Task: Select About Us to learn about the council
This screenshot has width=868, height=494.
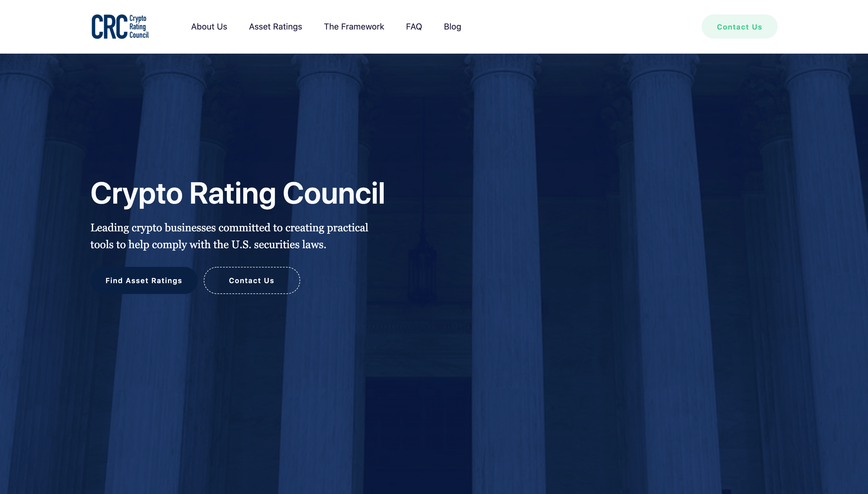Action: [x=209, y=27]
